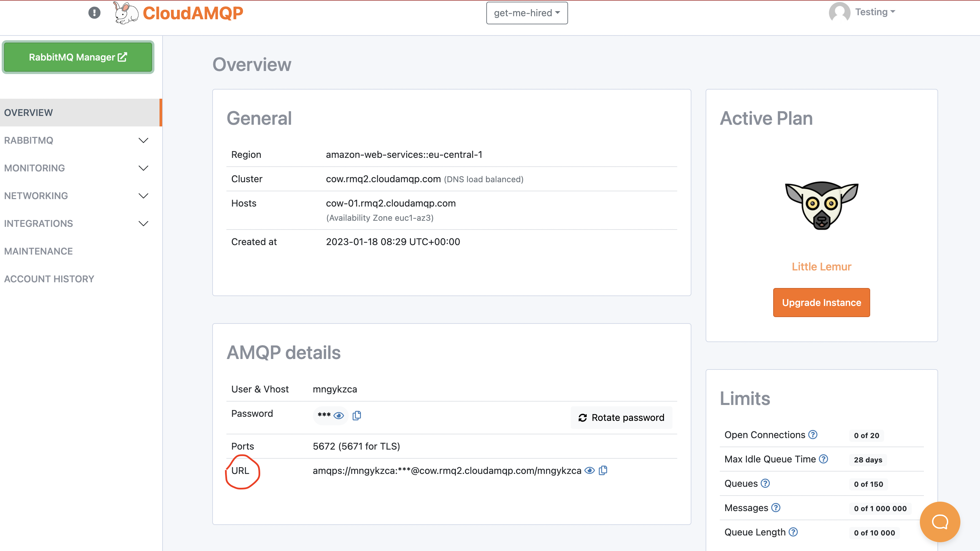Click the 28 days idle time badge
Image resolution: width=980 pixels, height=551 pixels.
click(x=868, y=460)
